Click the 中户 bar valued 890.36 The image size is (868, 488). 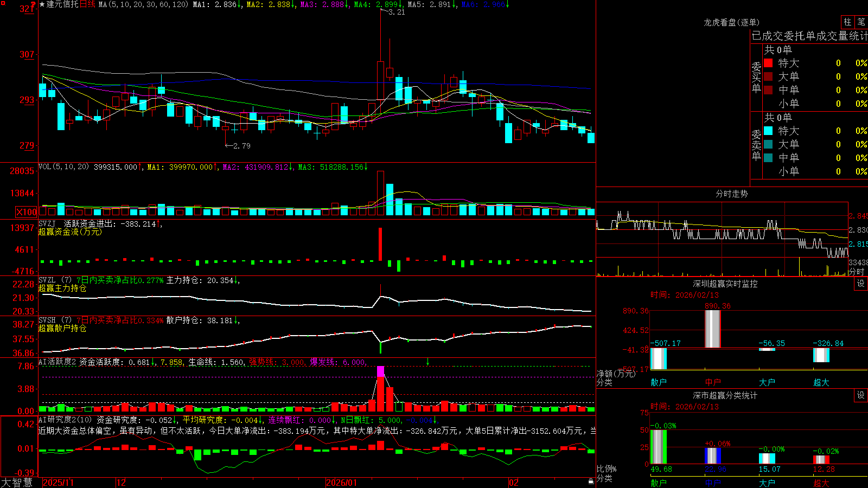click(713, 329)
